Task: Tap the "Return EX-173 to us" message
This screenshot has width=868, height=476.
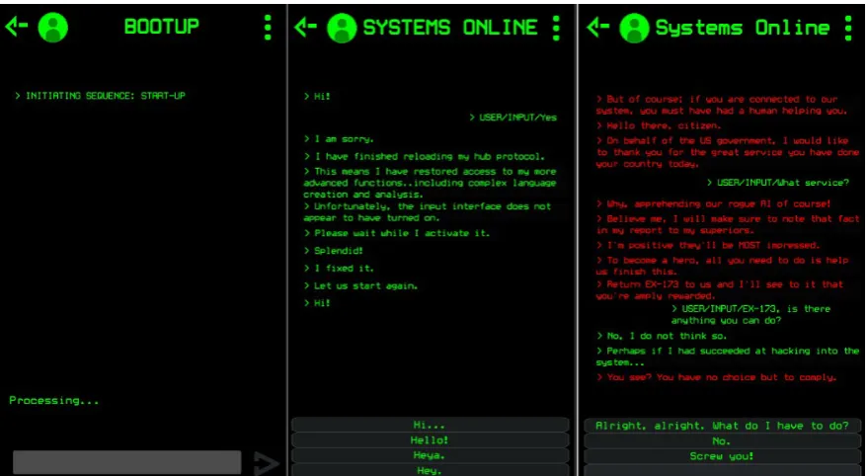Action: click(x=720, y=290)
